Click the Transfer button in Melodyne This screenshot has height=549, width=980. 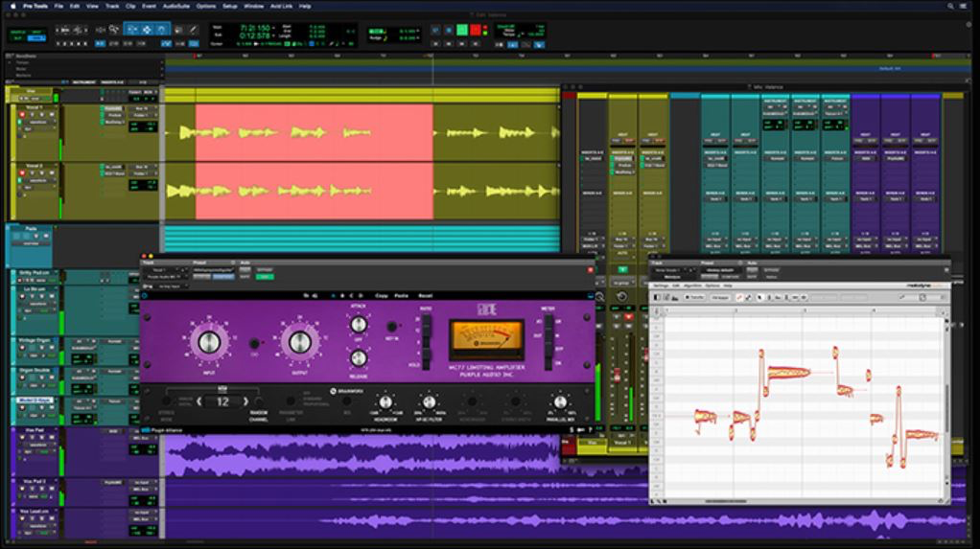(x=695, y=297)
